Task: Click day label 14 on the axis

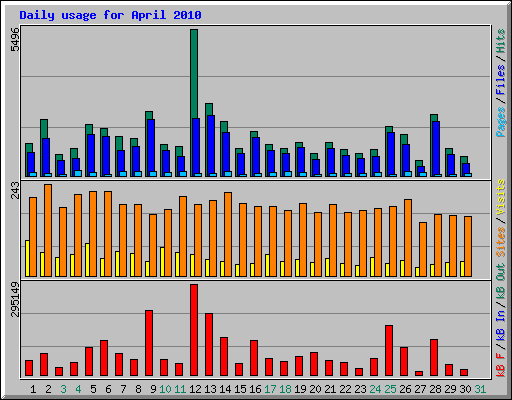Action: tap(225, 389)
